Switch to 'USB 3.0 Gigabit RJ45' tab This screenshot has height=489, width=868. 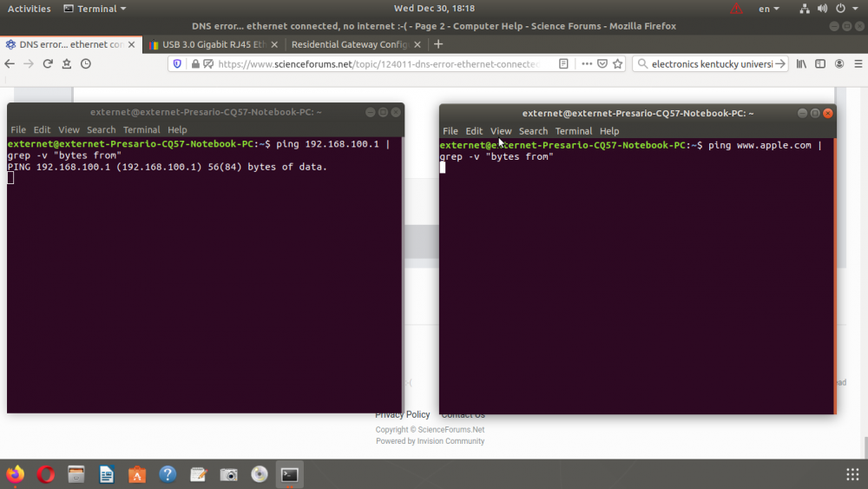tap(208, 44)
